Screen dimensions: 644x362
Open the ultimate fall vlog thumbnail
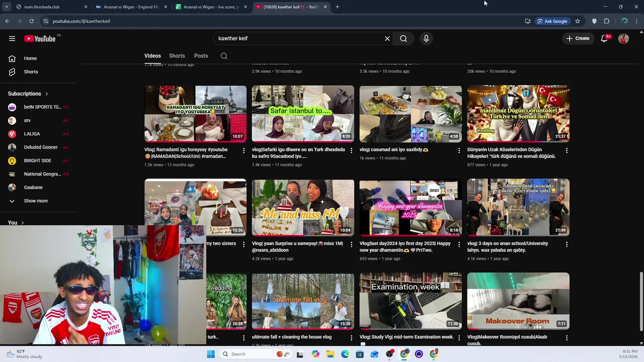tap(303, 301)
